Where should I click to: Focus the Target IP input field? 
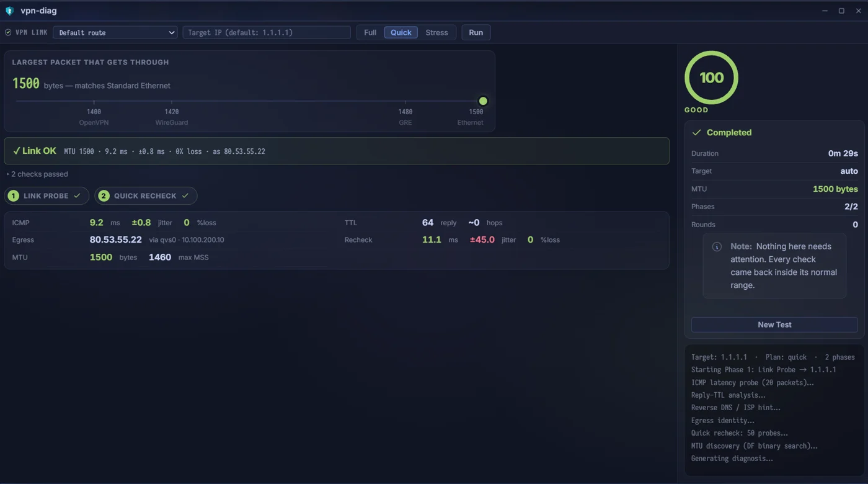267,32
